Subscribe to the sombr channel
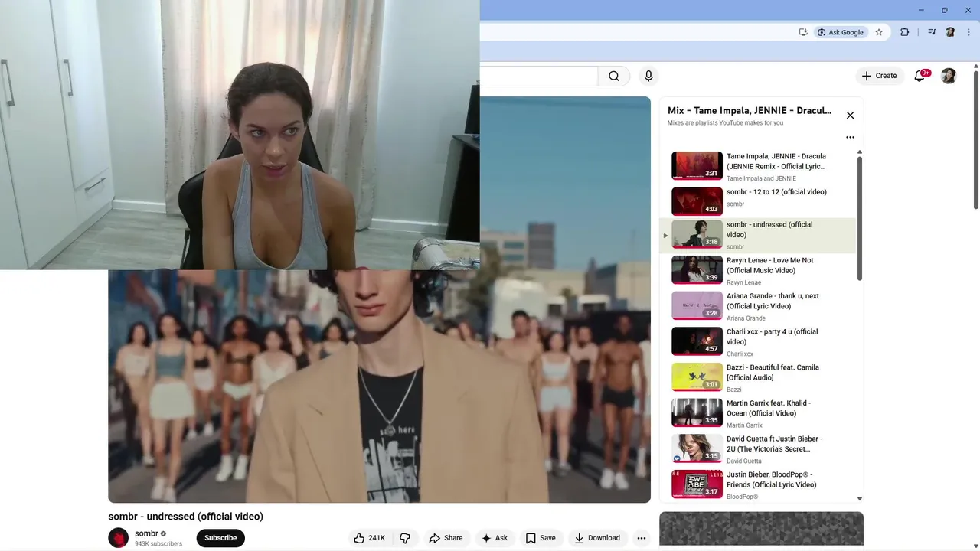Screen dimensions: 980x551 220,538
